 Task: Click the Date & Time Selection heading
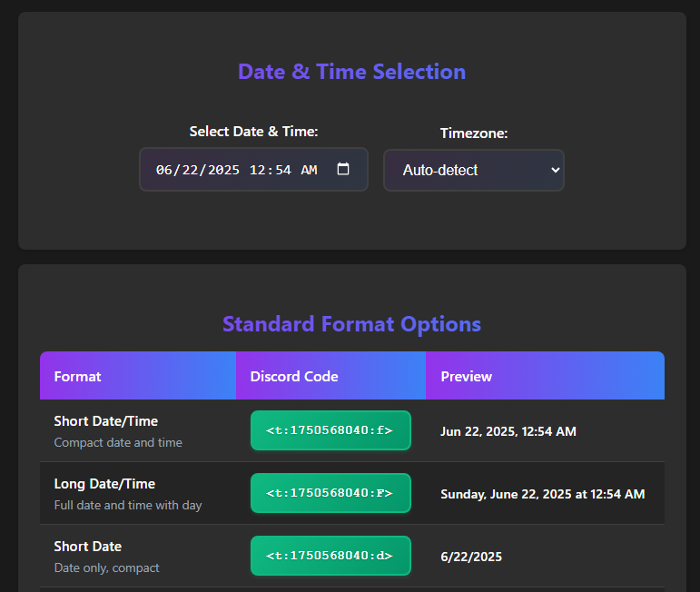tap(351, 72)
